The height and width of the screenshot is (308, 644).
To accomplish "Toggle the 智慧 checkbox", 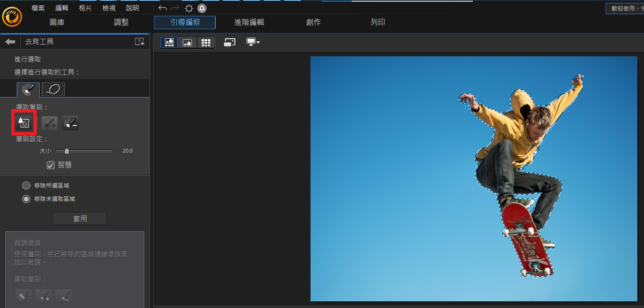I will coord(51,165).
